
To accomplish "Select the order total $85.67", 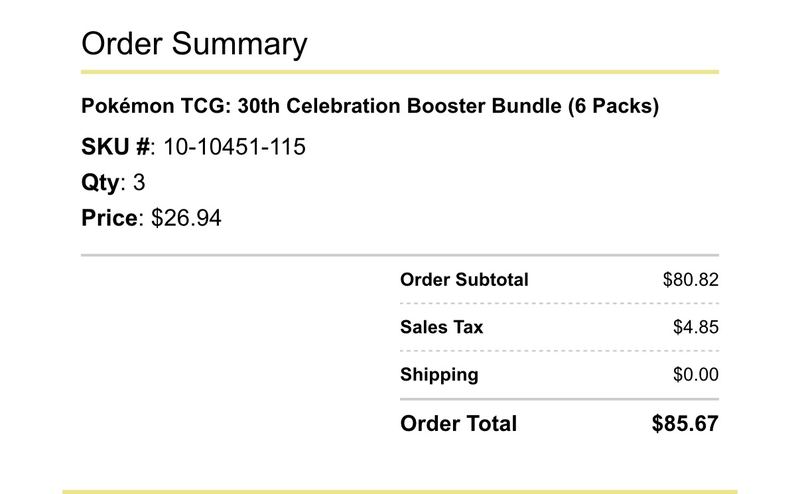I will tap(685, 424).
